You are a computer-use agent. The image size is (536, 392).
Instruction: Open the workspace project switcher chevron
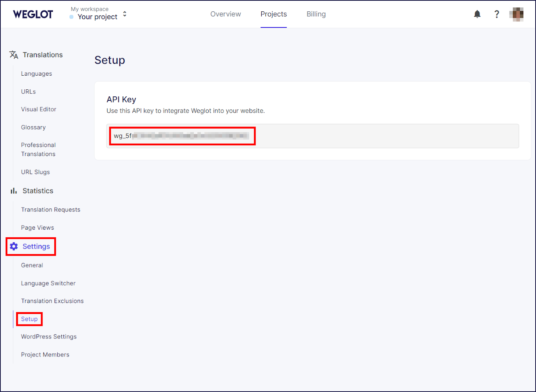click(124, 14)
